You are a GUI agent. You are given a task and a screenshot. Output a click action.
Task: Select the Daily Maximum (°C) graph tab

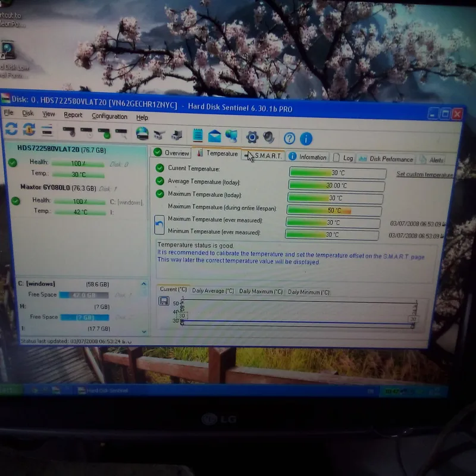point(261,291)
